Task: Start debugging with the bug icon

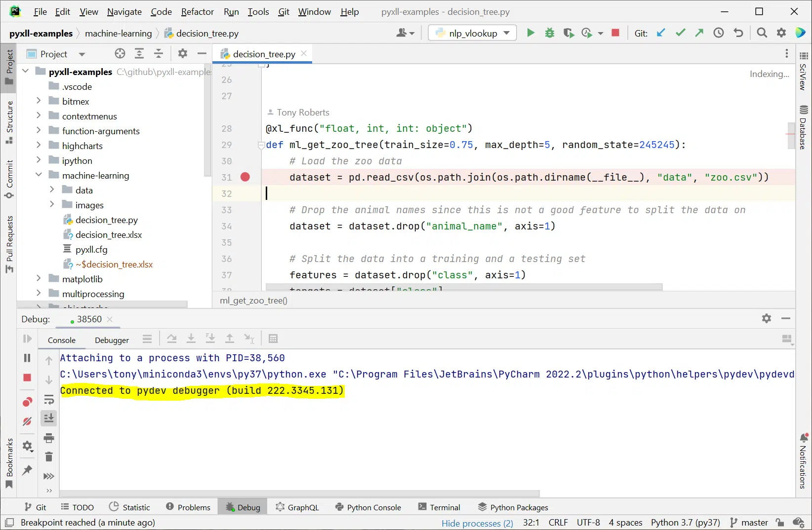Action: (550, 33)
